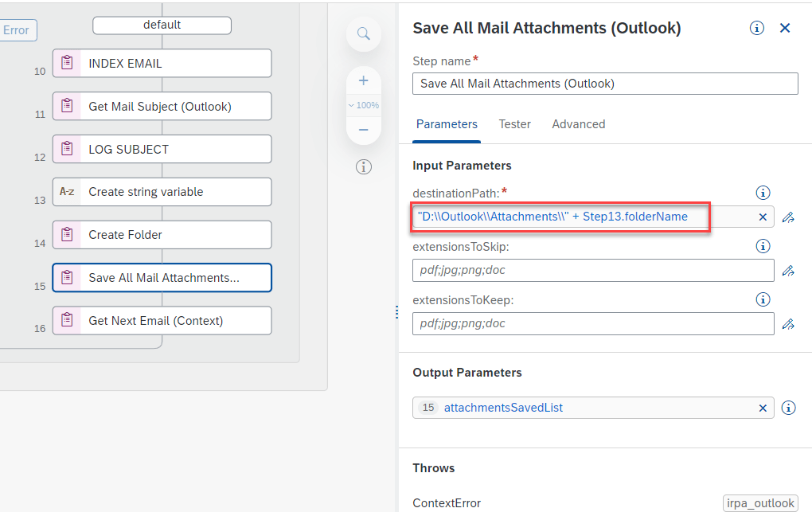812x512 pixels.
Task: Click info icon beside the panel title
Action: point(757,28)
